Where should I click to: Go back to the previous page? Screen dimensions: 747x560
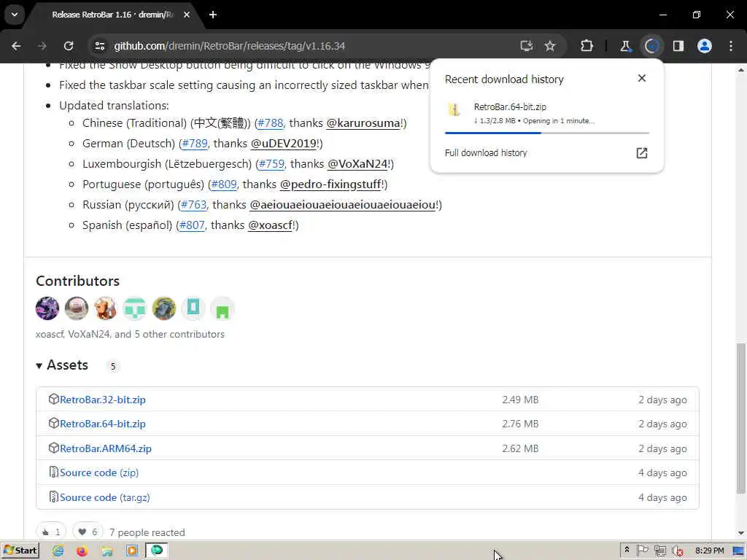point(16,46)
